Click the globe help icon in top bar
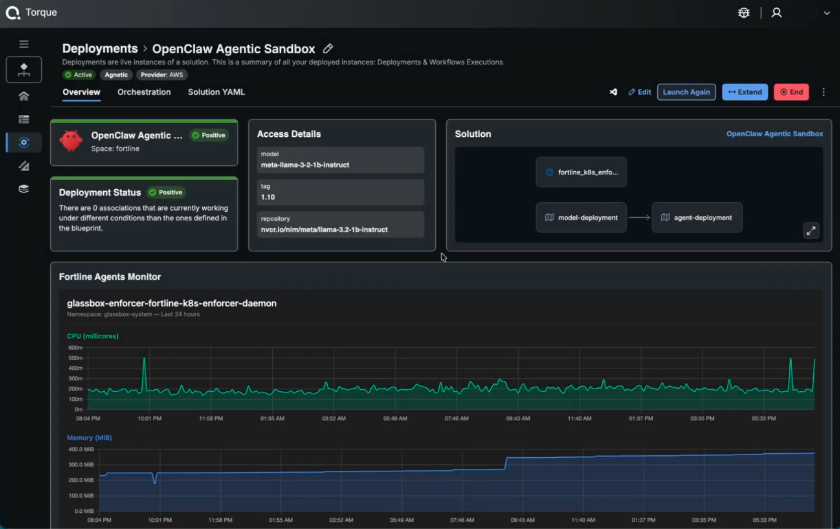Screen dimensions: 840x529 coord(743,13)
